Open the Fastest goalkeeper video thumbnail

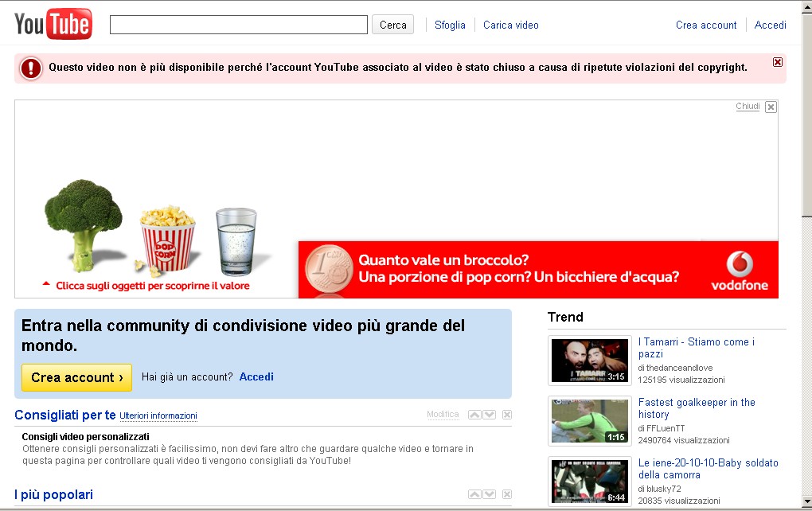pos(590,421)
